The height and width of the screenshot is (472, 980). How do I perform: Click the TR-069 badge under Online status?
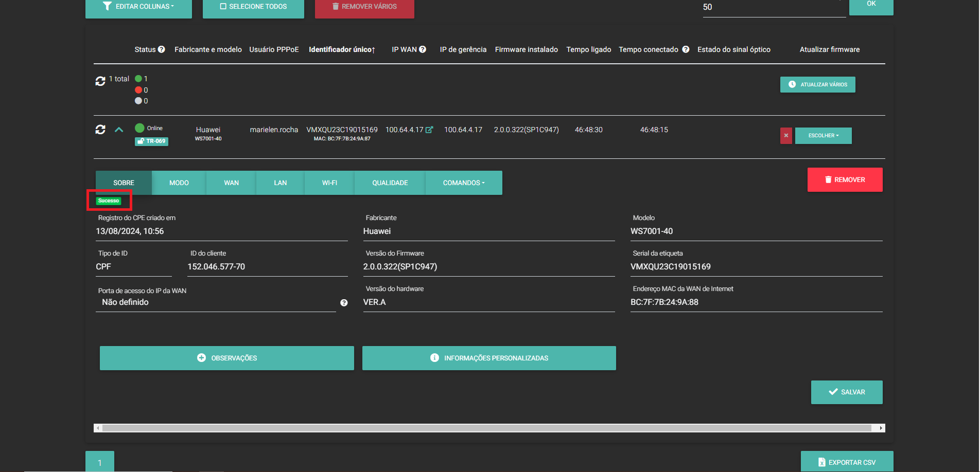click(151, 141)
